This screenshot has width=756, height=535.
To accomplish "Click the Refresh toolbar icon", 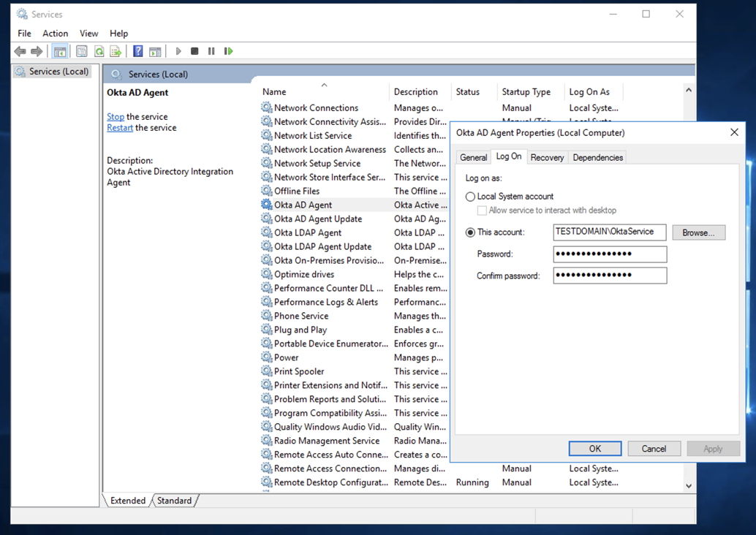I will pyautogui.click(x=99, y=51).
